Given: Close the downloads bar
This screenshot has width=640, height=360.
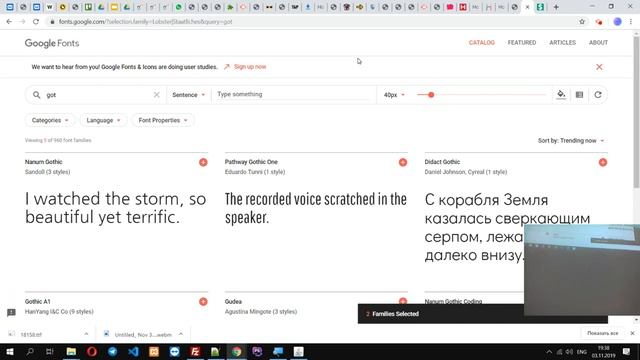Looking at the screenshot, I should tap(632, 333).
